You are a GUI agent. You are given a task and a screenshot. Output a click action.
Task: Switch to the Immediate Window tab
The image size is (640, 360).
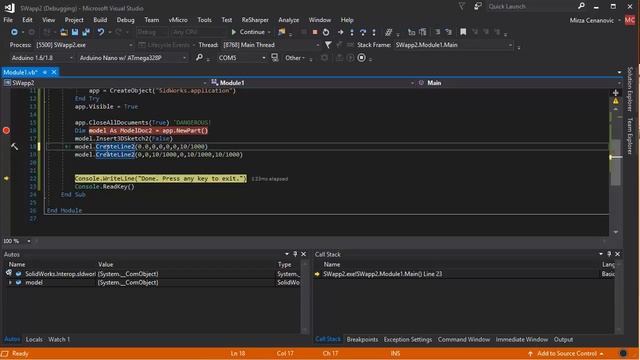click(x=522, y=339)
